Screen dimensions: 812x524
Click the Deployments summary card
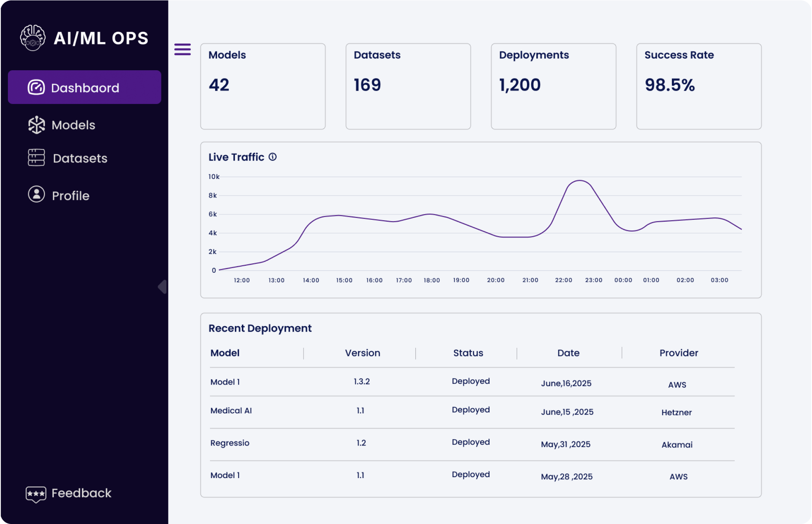(x=553, y=86)
